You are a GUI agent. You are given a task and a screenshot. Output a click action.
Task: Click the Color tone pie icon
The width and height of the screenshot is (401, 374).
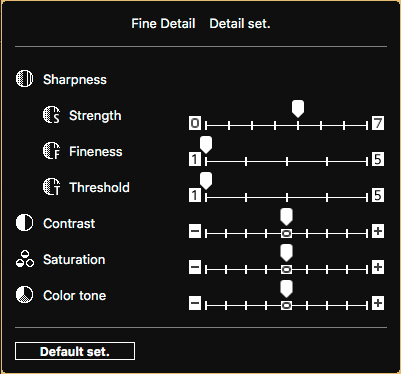point(25,295)
